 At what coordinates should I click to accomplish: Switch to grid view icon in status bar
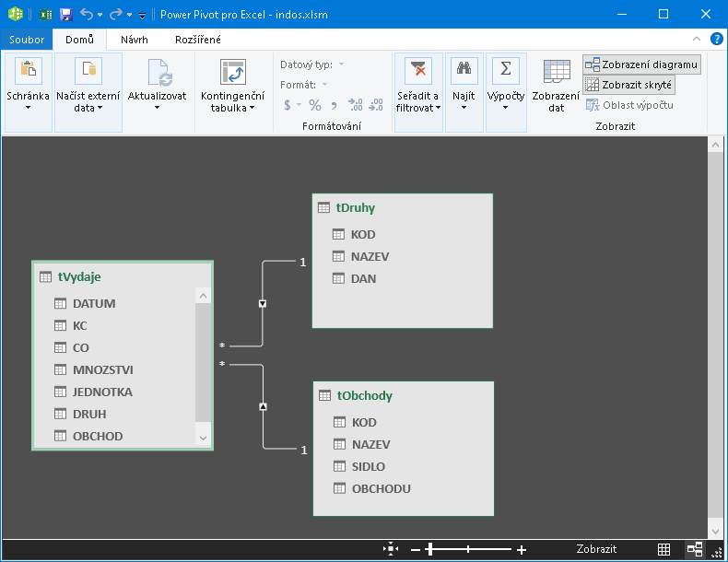663,549
